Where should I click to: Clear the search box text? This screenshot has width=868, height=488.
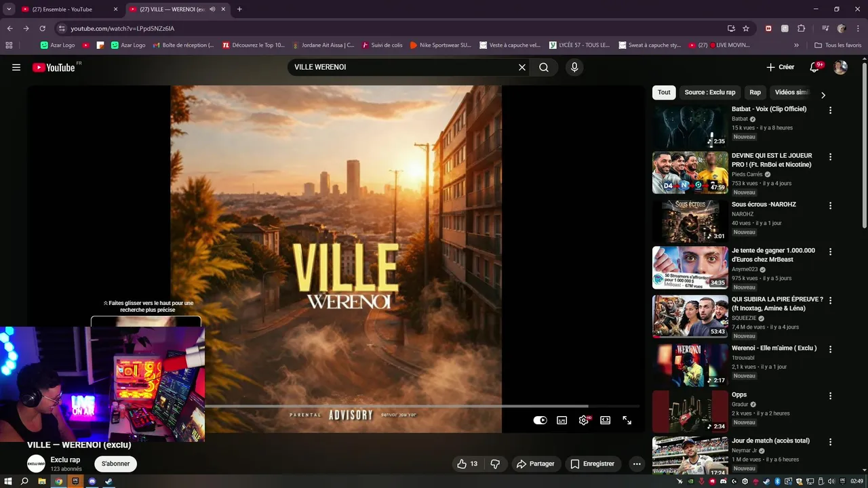tap(522, 67)
